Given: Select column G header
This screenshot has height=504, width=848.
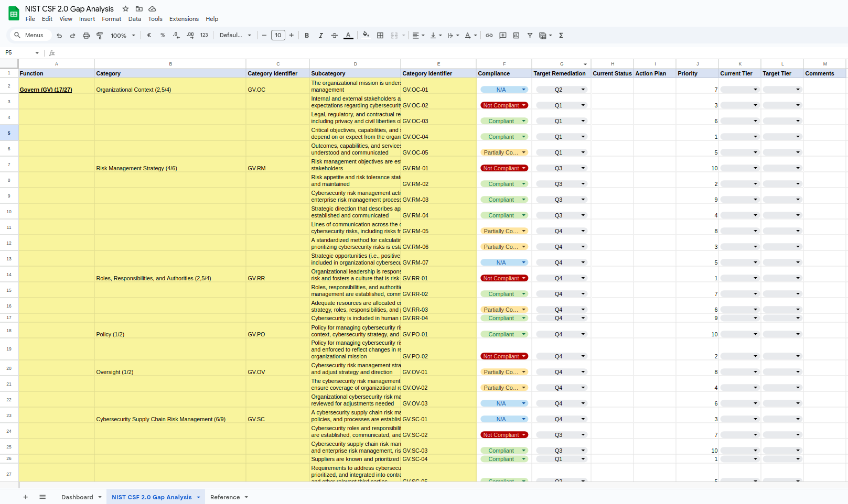Looking at the screenshot, I should pos(561,64).
